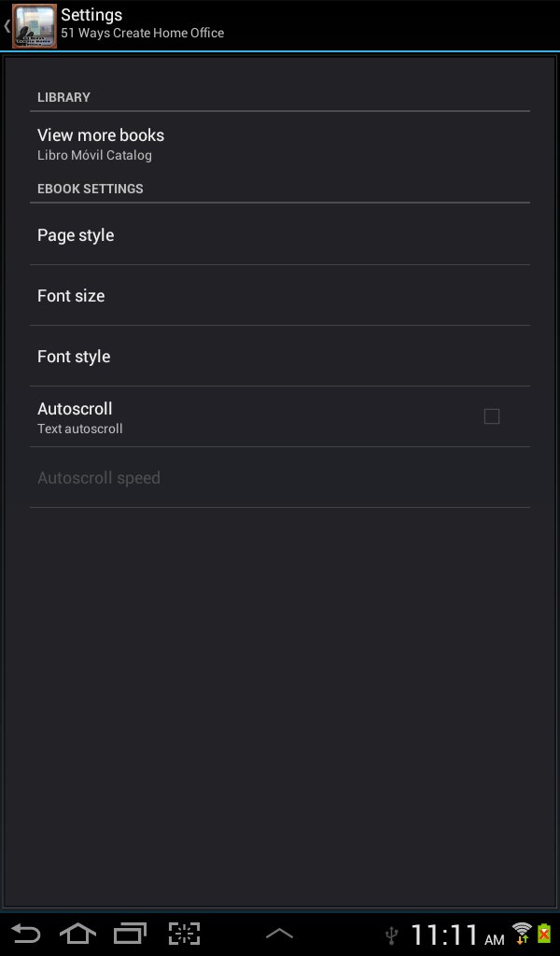Select the back arrow in the status bar
Screen dimensions: 560x956
click(9, 25)
